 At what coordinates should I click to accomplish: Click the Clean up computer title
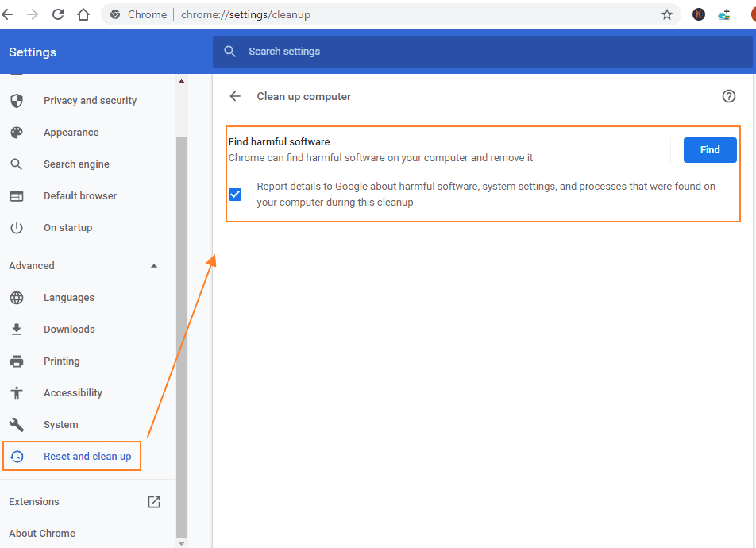pyautogui.click(x=303, y=96)
